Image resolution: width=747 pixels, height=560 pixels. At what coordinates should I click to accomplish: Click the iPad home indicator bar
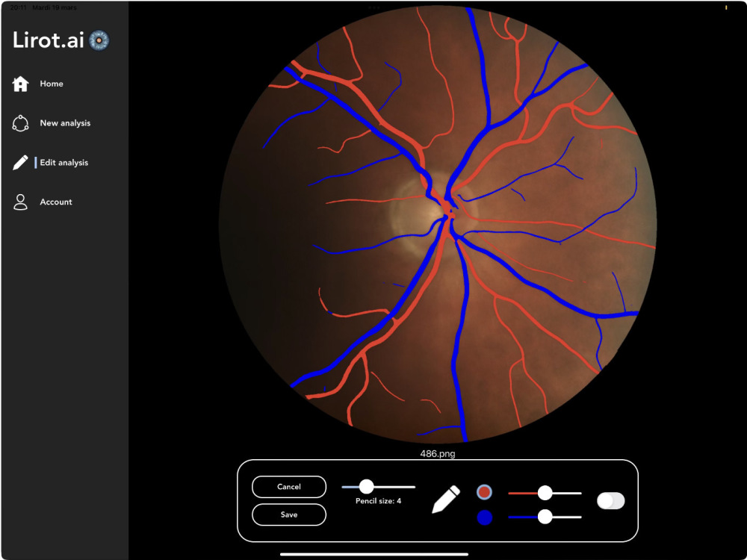[x=374, y=554]
